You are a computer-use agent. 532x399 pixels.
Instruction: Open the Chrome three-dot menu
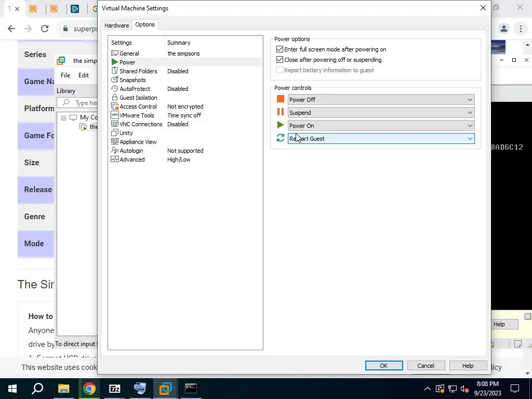tap(521, 29)
